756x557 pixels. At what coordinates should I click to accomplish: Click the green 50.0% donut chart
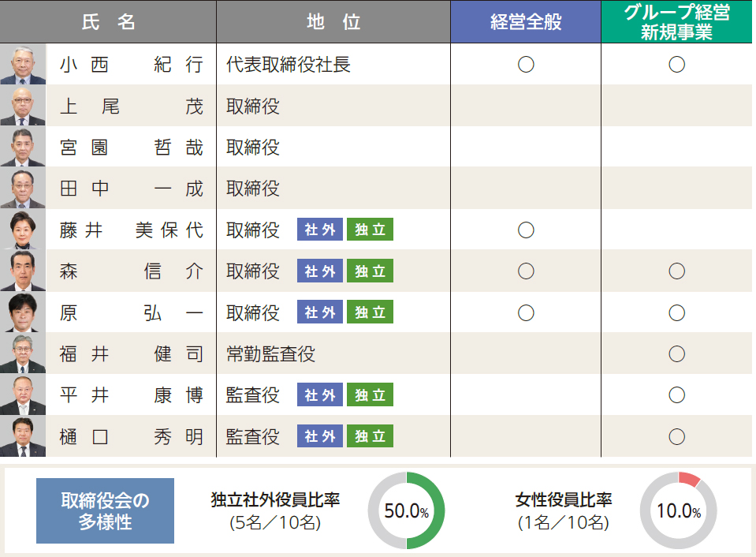point(407,510)
